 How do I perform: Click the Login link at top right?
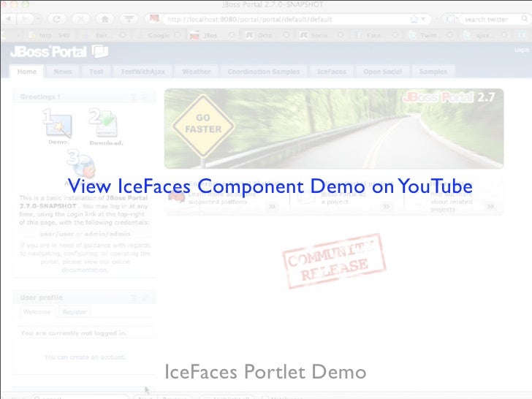[x=522, y=50]
